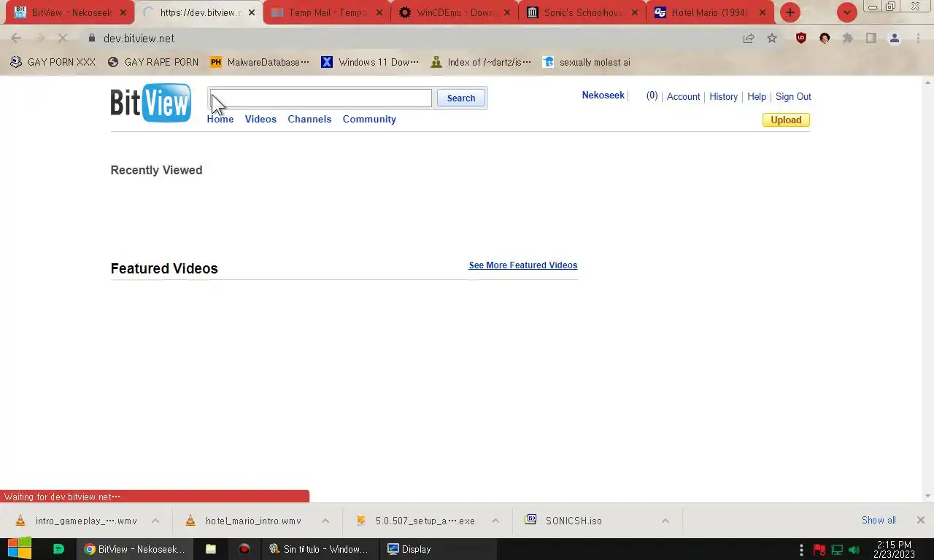Click into the BitView search field
Screen dimensions: 934x560
320,98
